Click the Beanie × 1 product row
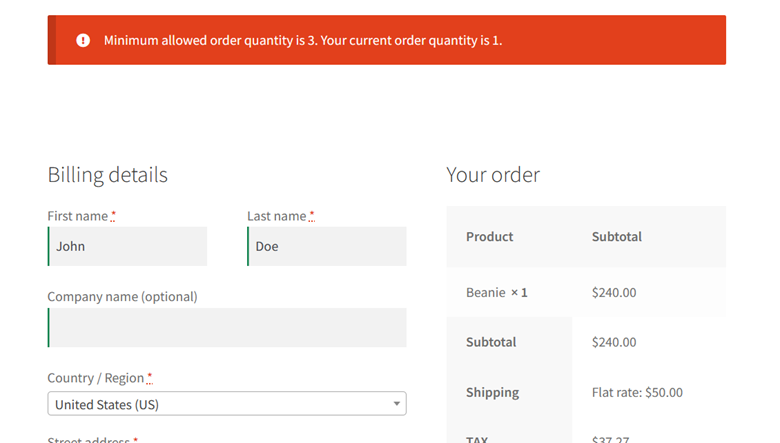The width and height of the screenshot is (780, 443). coord(586,292)
